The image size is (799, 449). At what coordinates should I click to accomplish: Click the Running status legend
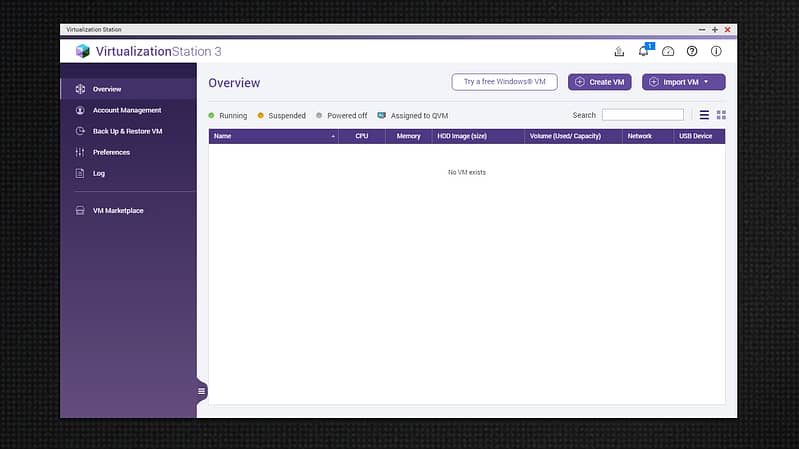point(228,116)
